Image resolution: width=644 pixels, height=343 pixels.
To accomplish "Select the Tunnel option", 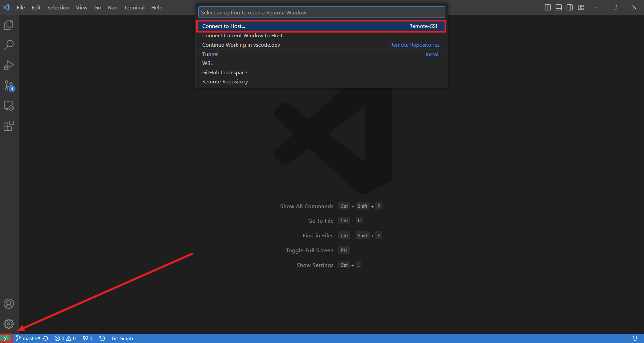I will tap(321, 54).
